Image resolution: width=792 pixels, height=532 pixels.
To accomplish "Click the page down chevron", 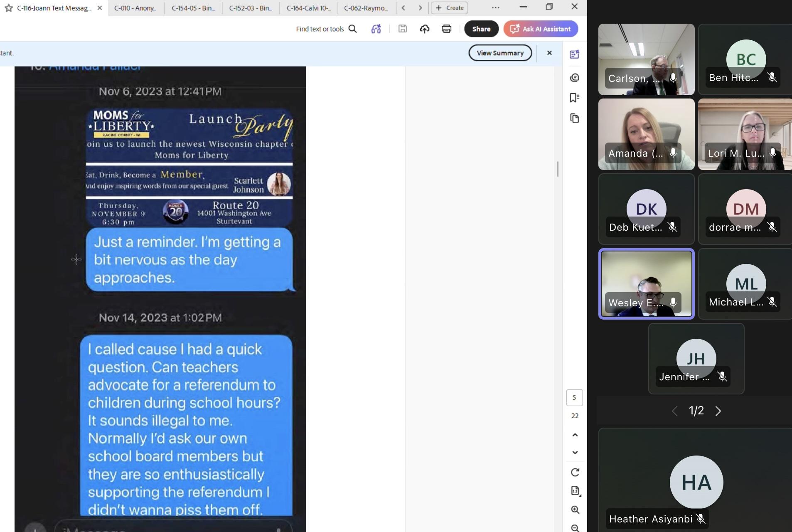I will (575, 453).
